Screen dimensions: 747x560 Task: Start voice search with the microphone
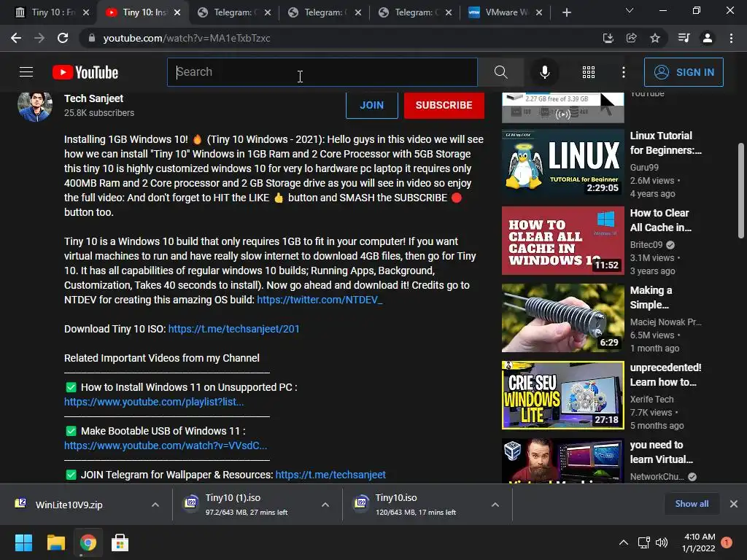click(x=544, y=72)
